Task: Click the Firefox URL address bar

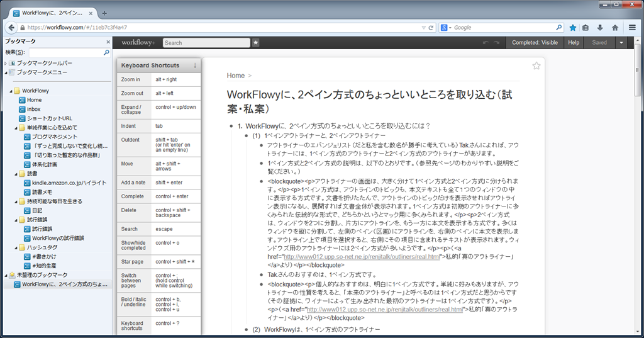Action: point(222,28)
